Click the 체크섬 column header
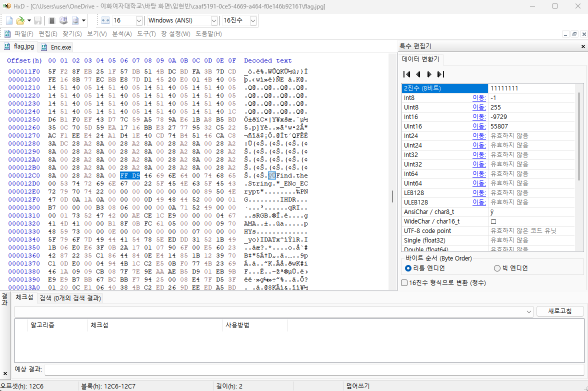588x391 pixels. tap(155, 325)
